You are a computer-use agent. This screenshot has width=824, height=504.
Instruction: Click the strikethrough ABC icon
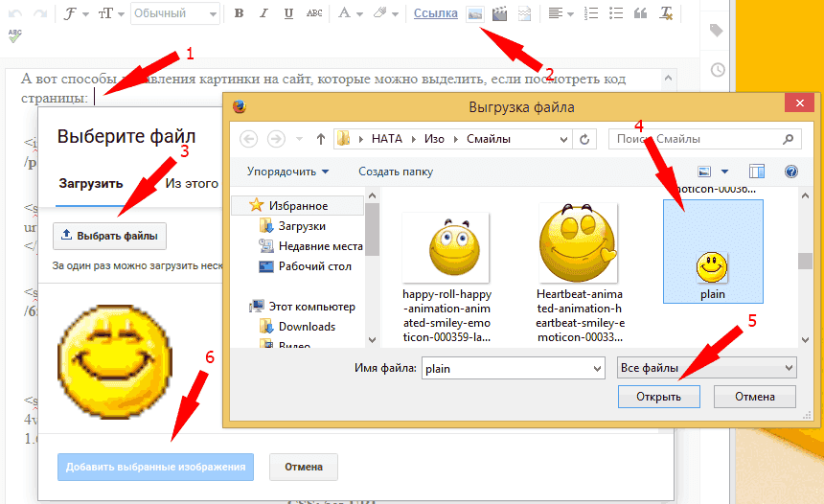tap(314, 13)
